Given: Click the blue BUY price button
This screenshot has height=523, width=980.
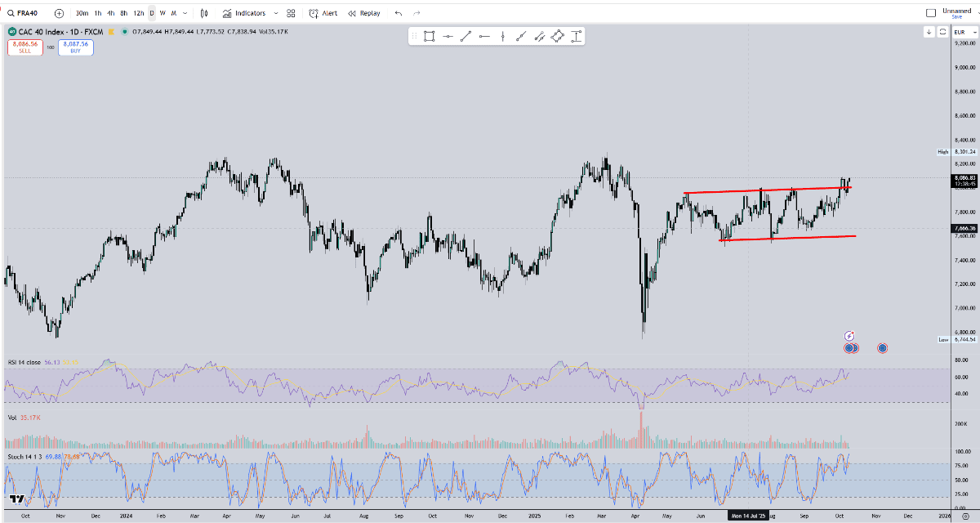Looking at the screenshot, I should 75,47.
